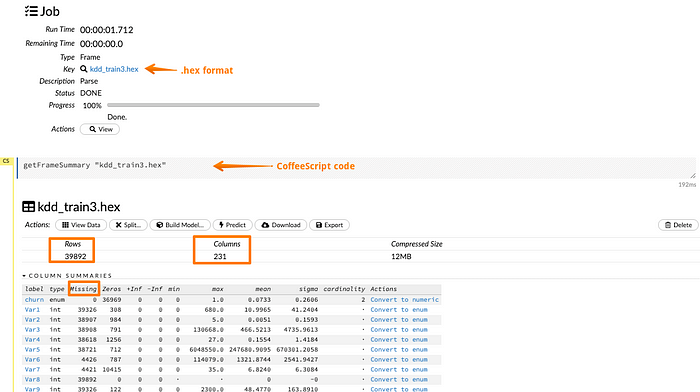The image size is (700, 392).
Task: Click the Status value DONE
Action: (x=91, y=93)
